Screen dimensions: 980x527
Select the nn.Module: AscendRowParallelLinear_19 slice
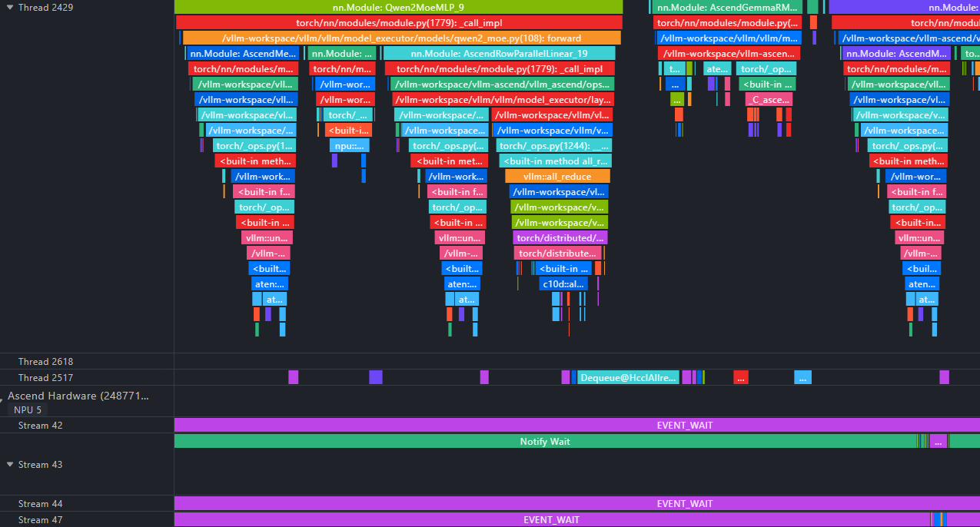click(499, 53)
